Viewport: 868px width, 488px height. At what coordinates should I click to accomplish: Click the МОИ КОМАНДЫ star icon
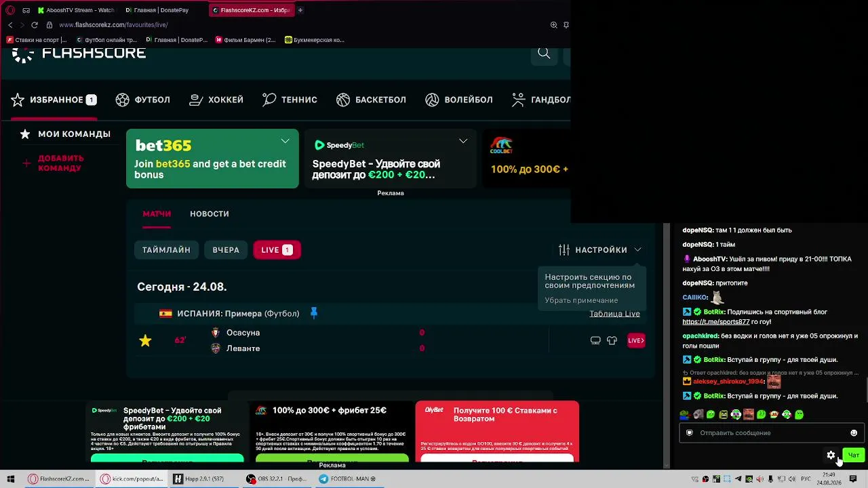[x=25, y=134]
